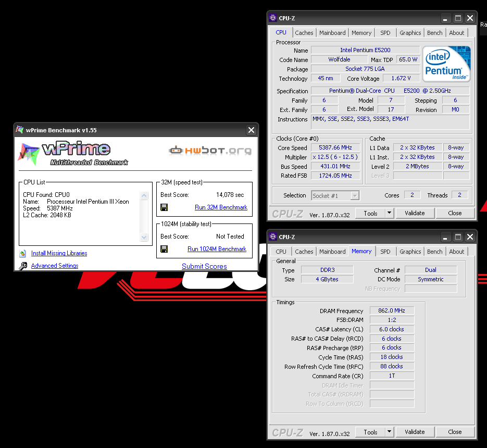Click the HWBOT.org logo
The width and height of the screenshot is (487, 448).
coord(210,151)
